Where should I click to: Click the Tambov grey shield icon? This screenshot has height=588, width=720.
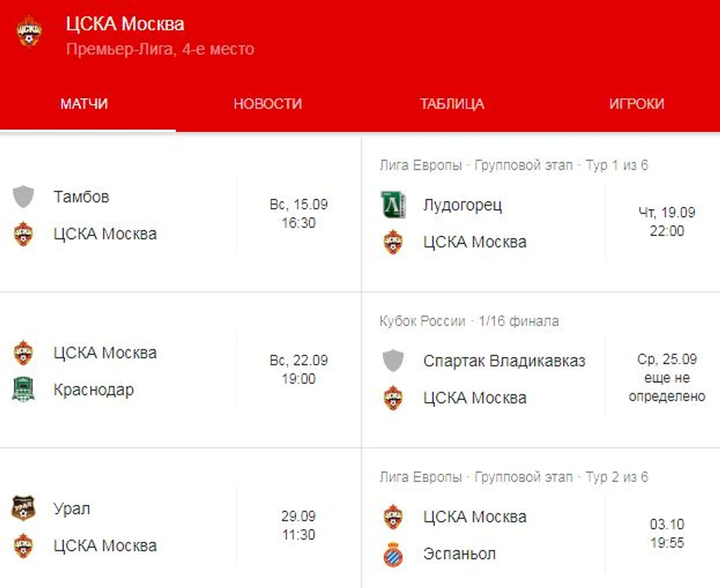pos(23,197)
